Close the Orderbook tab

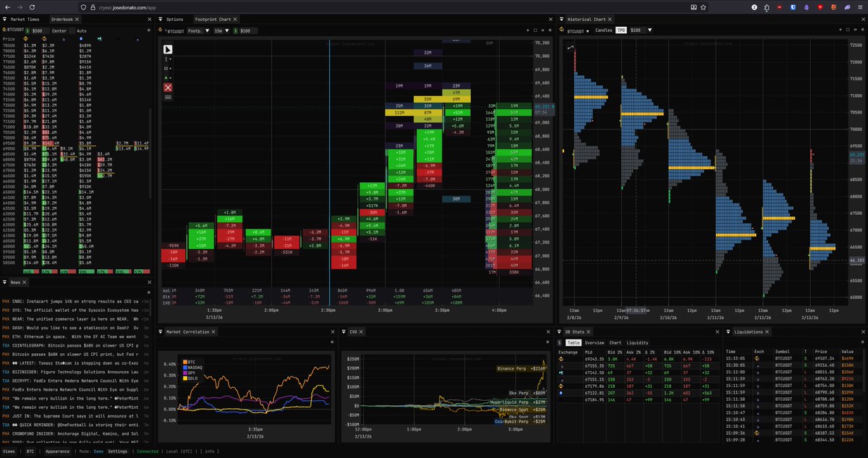coord(77,20)
